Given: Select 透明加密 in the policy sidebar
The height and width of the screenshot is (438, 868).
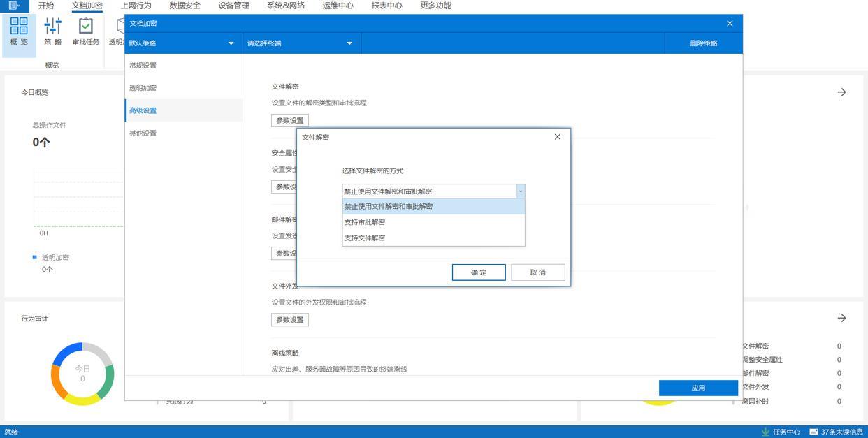Looking at the screenshot, I should coord(184,88).
